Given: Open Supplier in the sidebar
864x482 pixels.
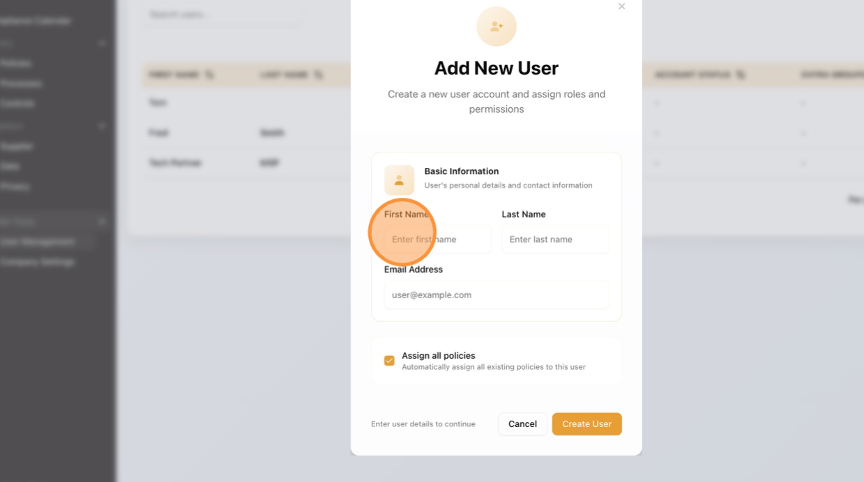Looking at the screenshot, I should pos(18,146).
